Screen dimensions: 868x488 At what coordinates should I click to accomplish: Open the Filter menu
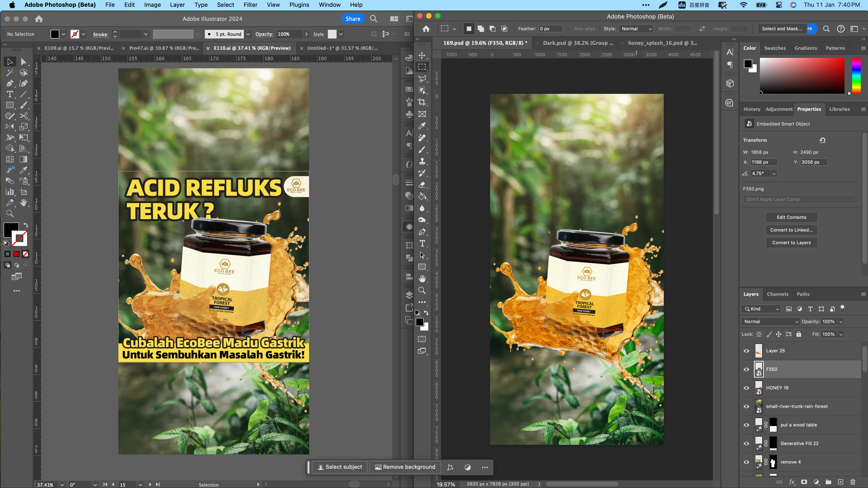click(250, 5)
